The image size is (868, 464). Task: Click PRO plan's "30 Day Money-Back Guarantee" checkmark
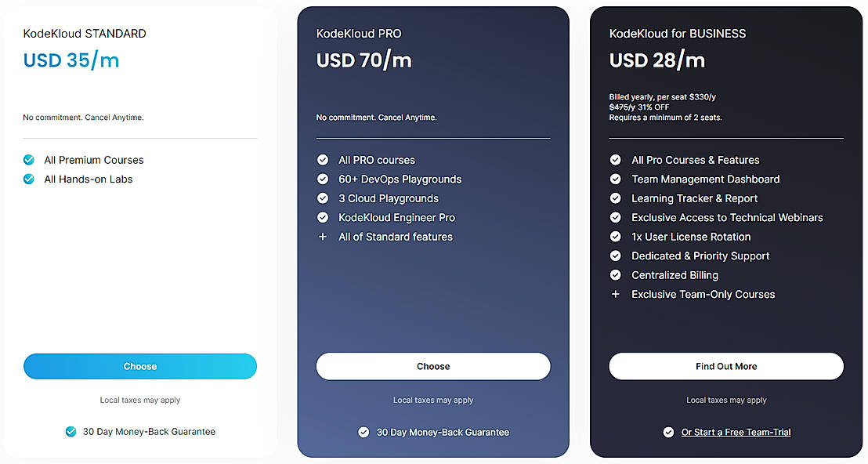363,432
